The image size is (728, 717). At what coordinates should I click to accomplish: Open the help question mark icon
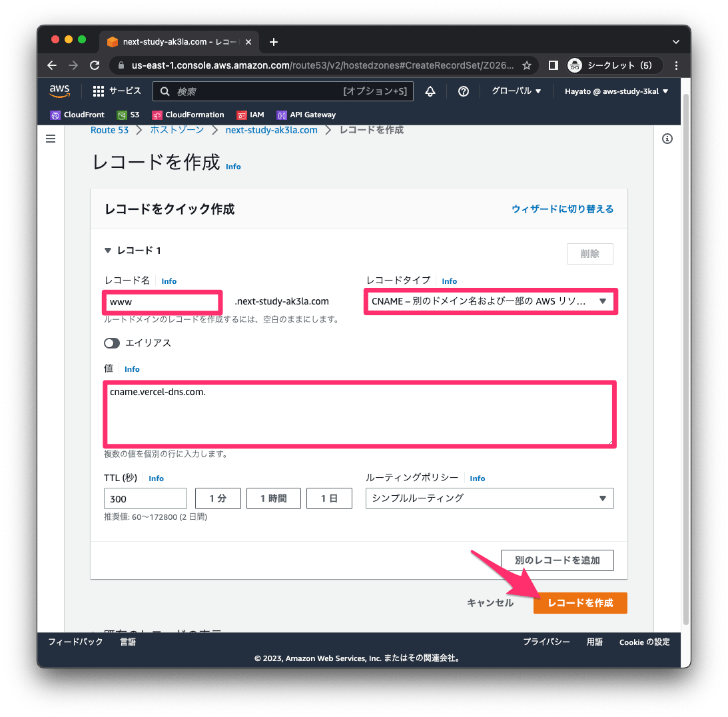click(464, 91)
